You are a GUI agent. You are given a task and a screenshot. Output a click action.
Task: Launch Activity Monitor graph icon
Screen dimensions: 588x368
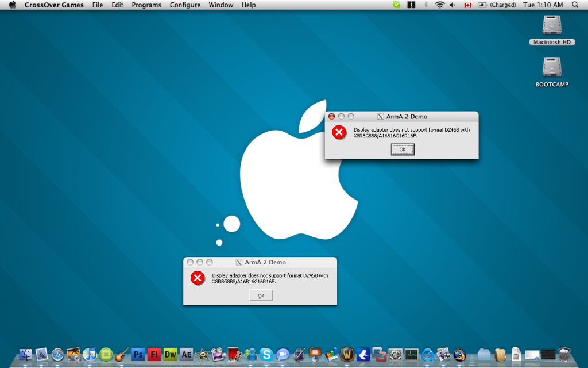coord(411,354)
